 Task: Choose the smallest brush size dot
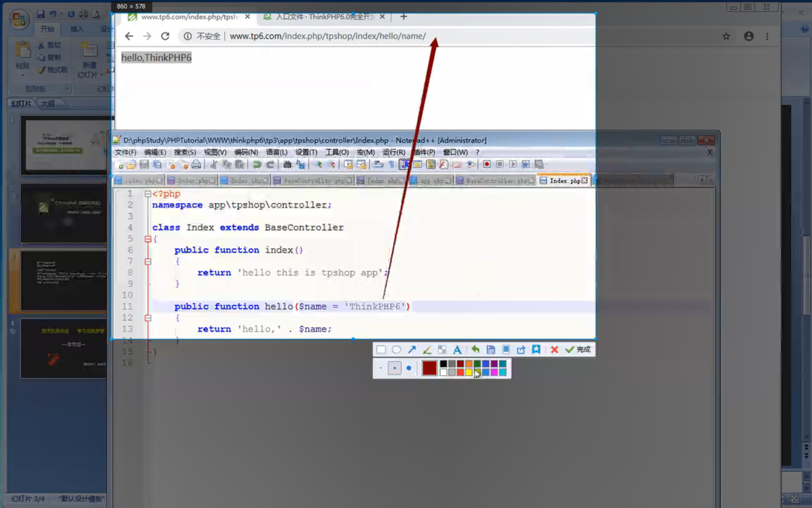pos(380,368)
